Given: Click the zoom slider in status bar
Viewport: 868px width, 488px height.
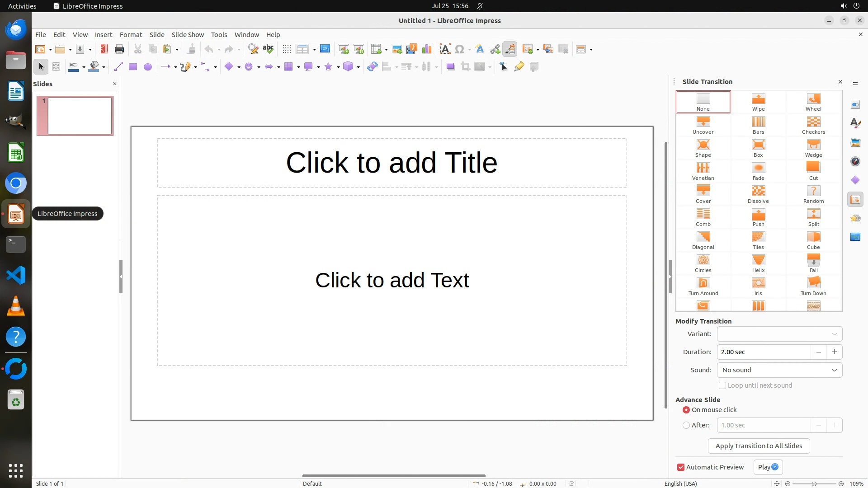Looking at the screenshot, I should (x=814, y=483).
